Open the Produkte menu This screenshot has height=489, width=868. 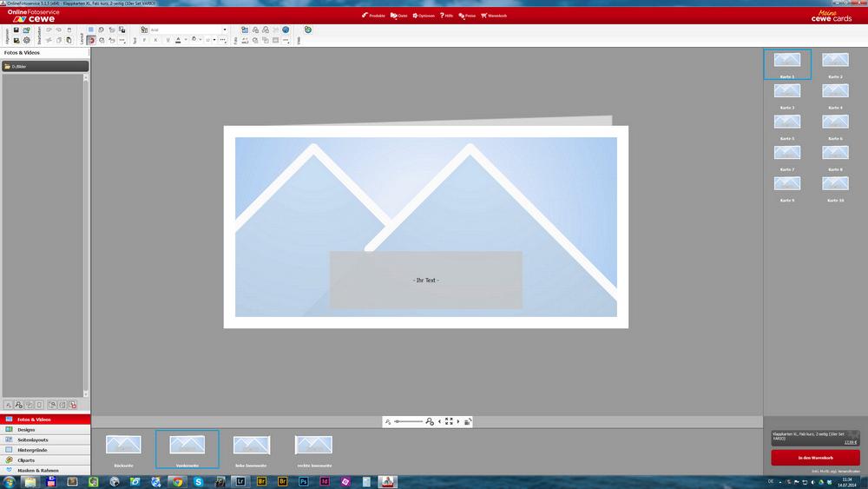point(373,16)
